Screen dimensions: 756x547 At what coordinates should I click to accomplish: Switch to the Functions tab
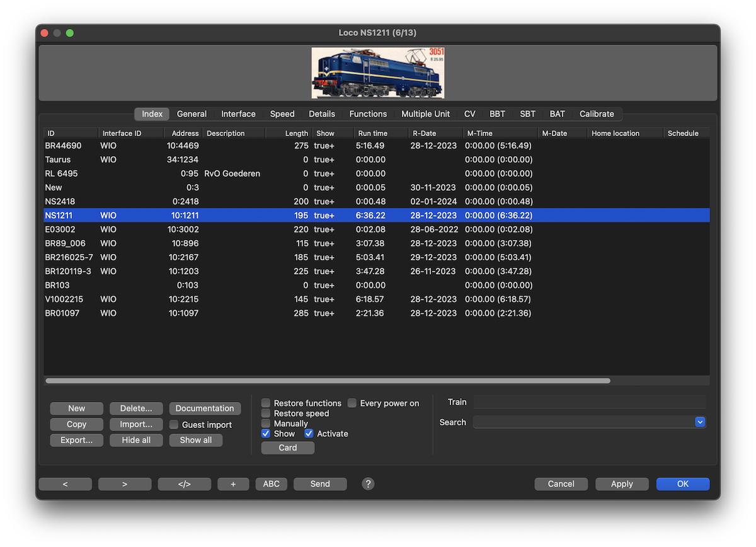(x=368, y=114)
